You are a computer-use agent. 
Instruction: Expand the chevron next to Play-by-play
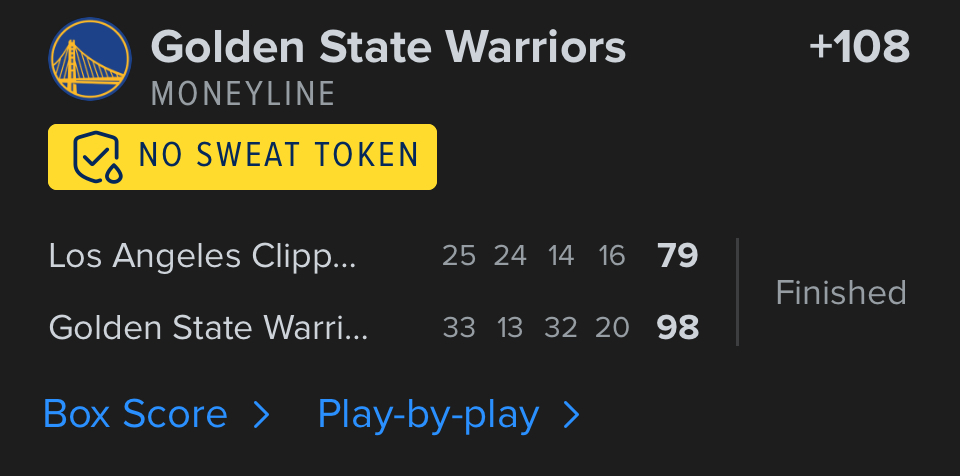coord(572,414)
